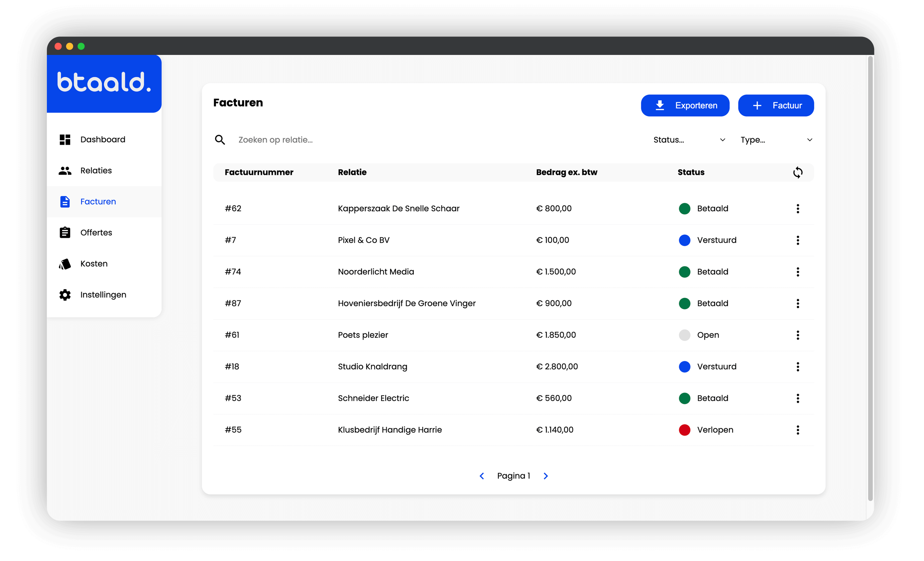924x561 pixels.
Task: Refresh the invoice table via sync icon
Action: tap(798, 172)
